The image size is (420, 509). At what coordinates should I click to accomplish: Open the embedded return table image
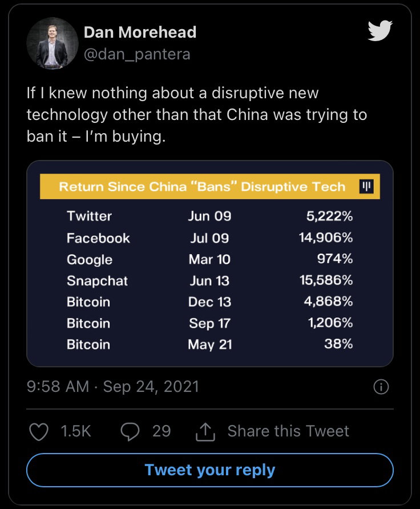point(210,263)
